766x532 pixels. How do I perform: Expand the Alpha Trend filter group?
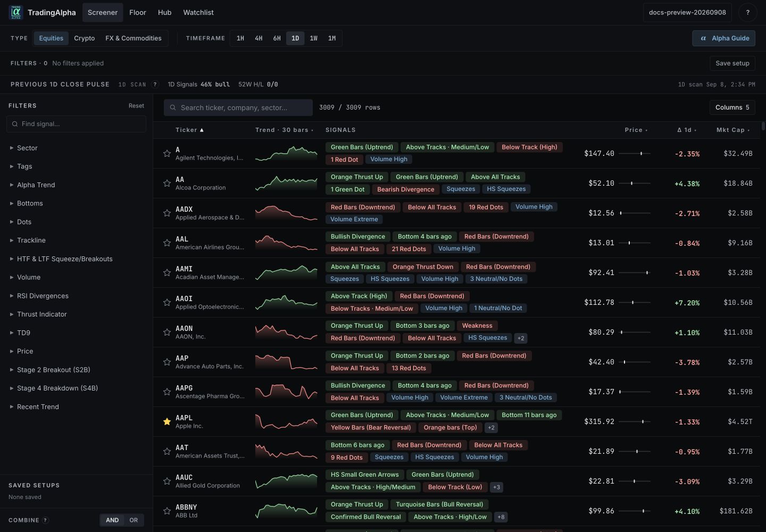(77, 185)
